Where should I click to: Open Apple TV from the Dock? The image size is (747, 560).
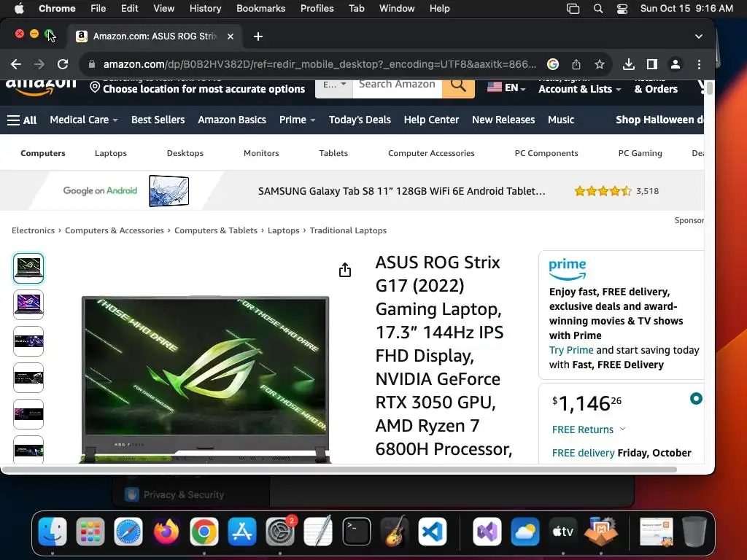[x=562, y=532]
